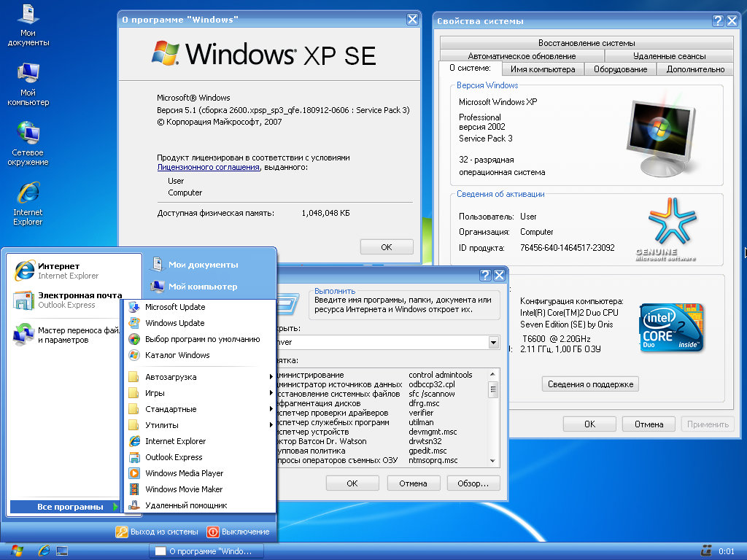Click Сведения о поддержке button

pyautogui.click(x=590, y=384)
